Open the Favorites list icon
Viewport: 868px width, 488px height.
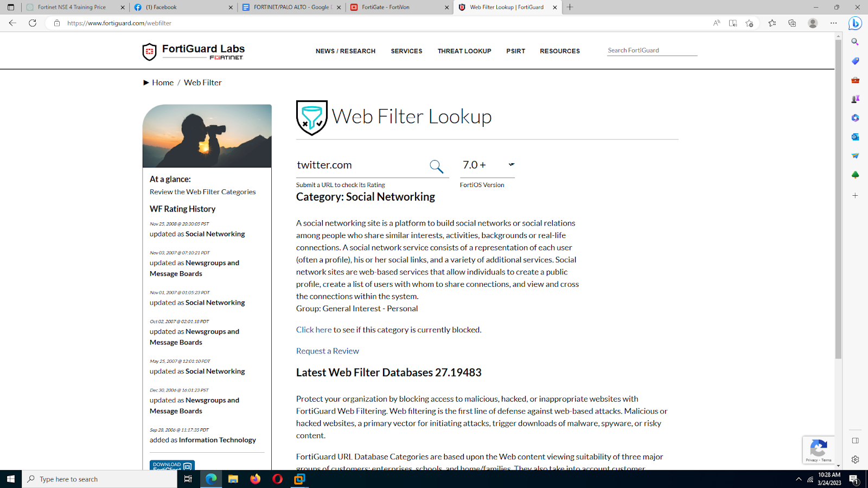coord(772,23)
